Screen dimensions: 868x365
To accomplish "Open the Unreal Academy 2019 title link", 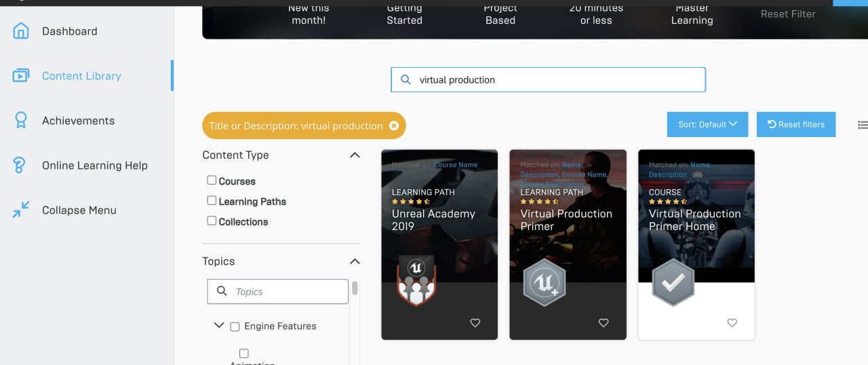I will click(433, 220).
